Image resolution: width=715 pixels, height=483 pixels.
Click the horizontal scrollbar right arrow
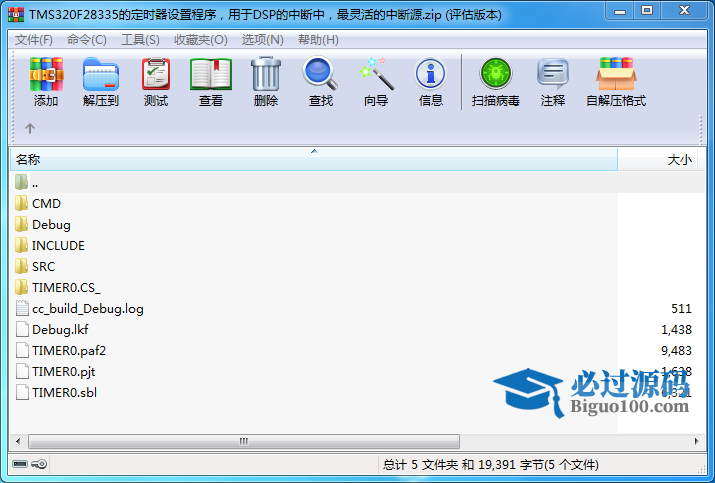(696, 441)
